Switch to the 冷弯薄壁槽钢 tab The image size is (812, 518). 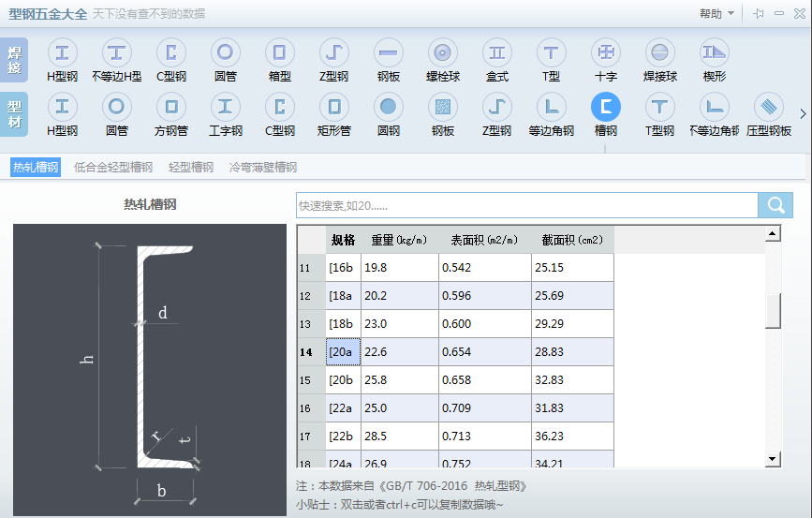pos(263,168)
